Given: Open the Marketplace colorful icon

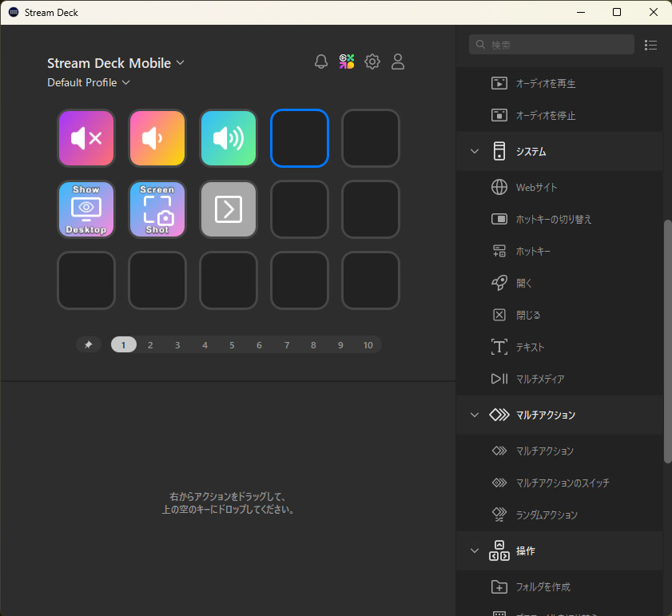Looking at the screenshot, I should coord(347,62).
